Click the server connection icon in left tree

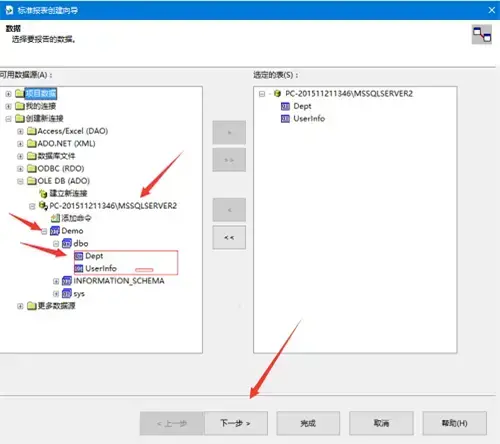click(x=43, y=206)
